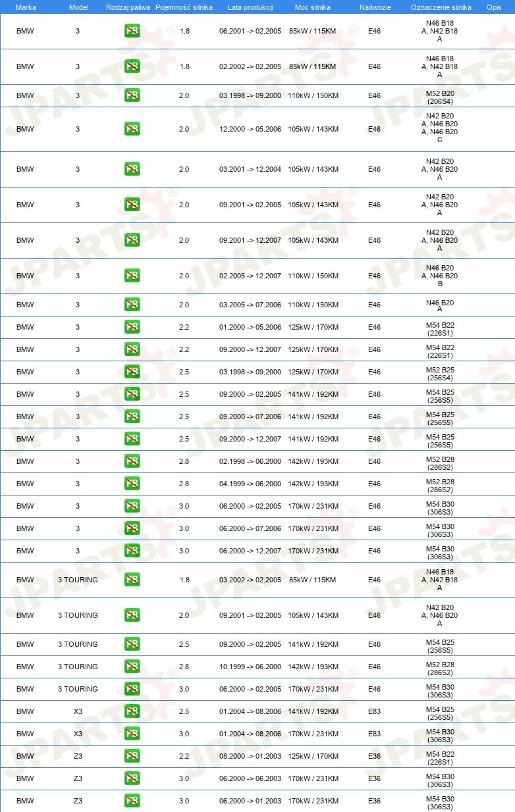The image size is (515, 812).
Task: Click fuel icon in M52 B25 (256S4) row
Action: coord(132,372)
